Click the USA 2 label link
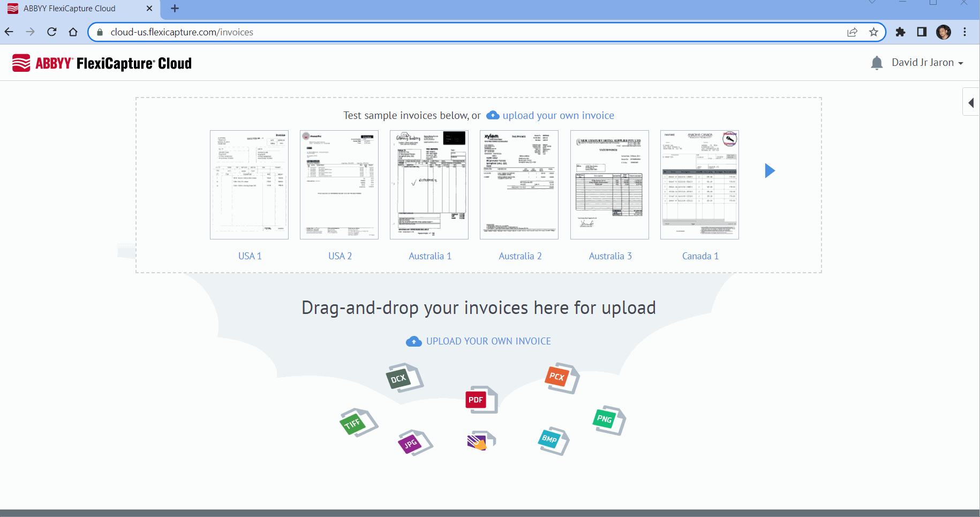The width and height of the screenshot is (980, 517). coord(340,256)
